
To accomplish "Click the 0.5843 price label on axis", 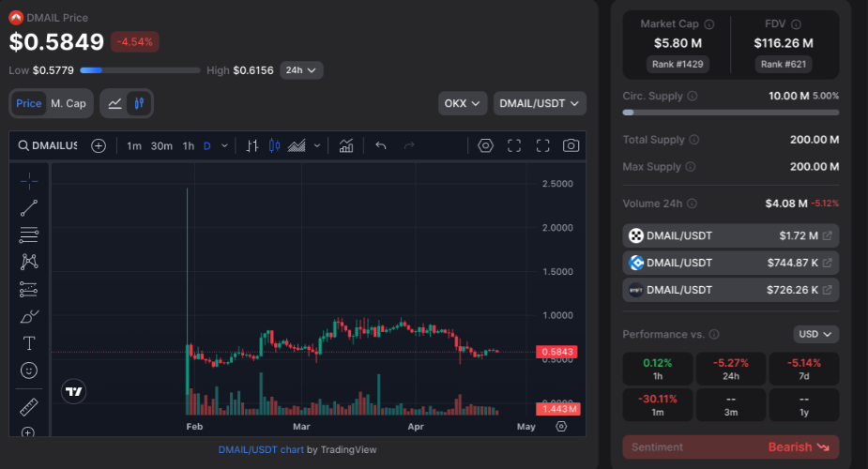I will [556, 352].
